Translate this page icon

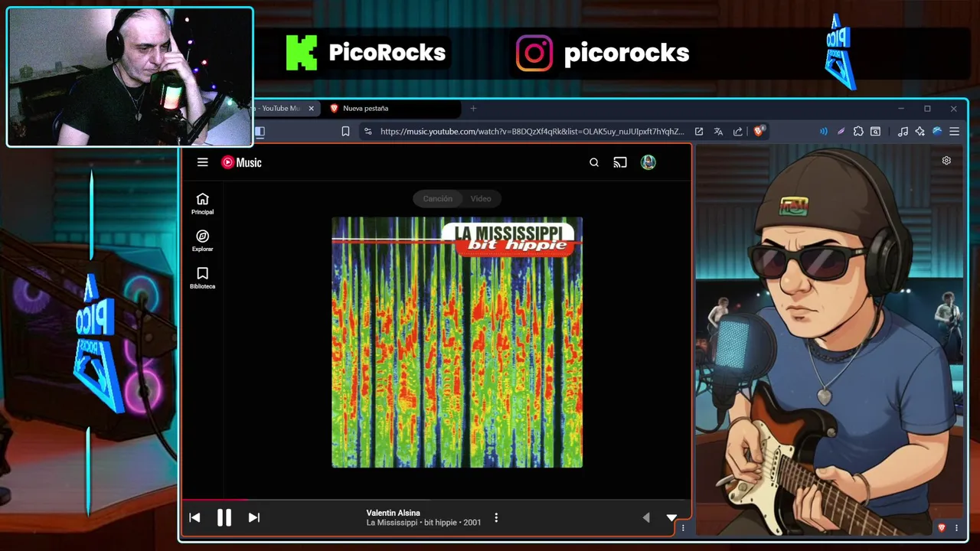[718, 132]
